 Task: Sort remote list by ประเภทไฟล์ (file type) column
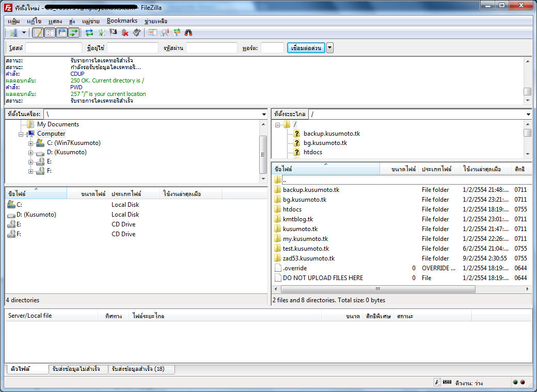(x=439, y=169)
